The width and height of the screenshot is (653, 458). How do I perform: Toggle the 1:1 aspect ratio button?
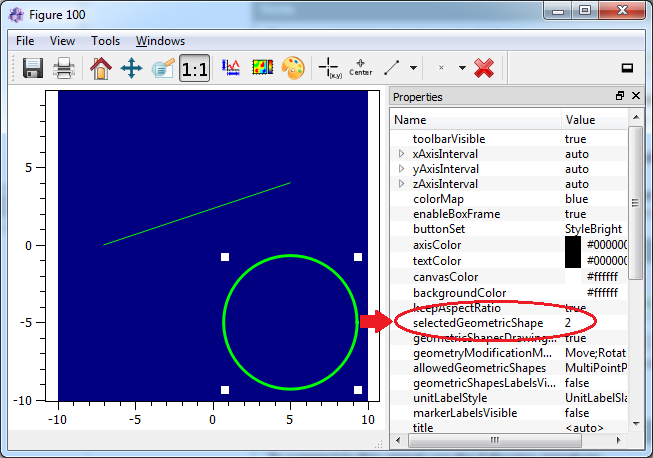coord(194,68)
